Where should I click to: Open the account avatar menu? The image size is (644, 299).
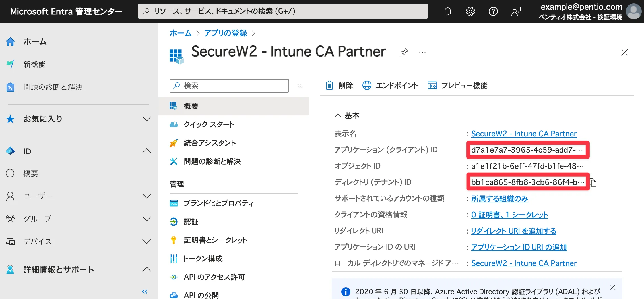click(x=634, y=11)
